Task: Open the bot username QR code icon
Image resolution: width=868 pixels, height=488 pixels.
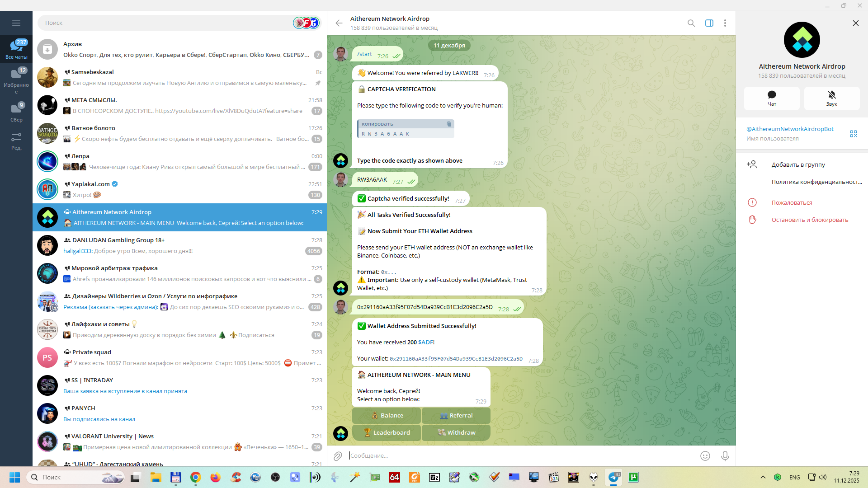Action: click(x=853, y=134)
